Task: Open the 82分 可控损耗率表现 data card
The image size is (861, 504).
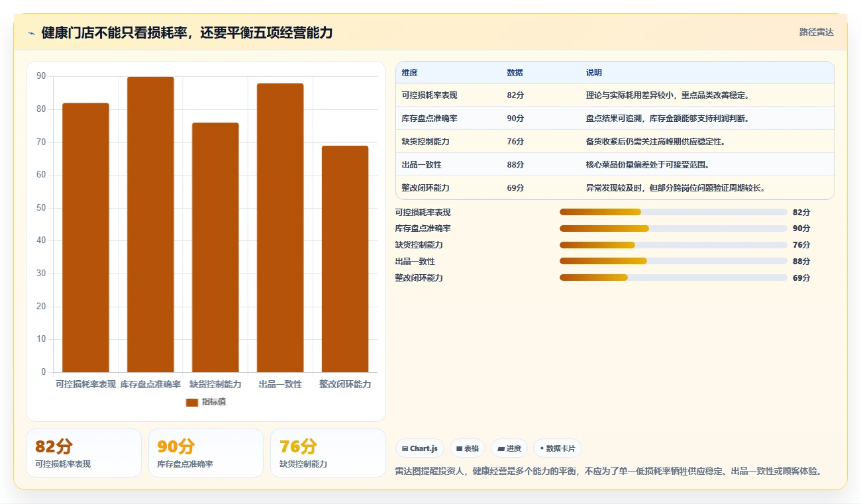Action: pyautogui.click(x=83, y=453)
